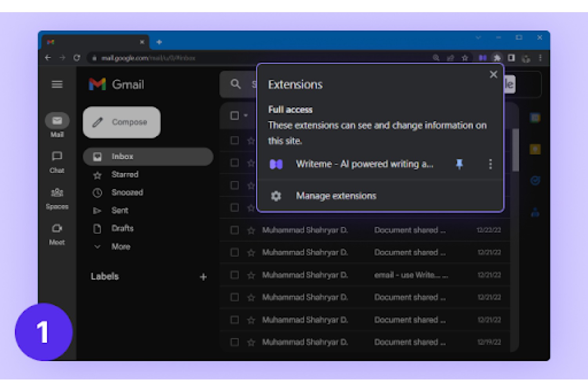Screen dimensions: 588x392
Task: Toggle the pin for Writeme extension
Action: pyautogui.click(x=459, y=164)
